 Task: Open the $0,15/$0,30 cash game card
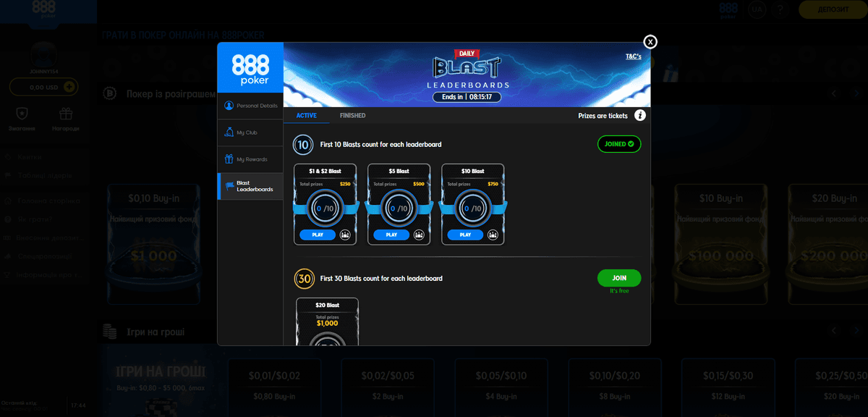pos(726,387)
